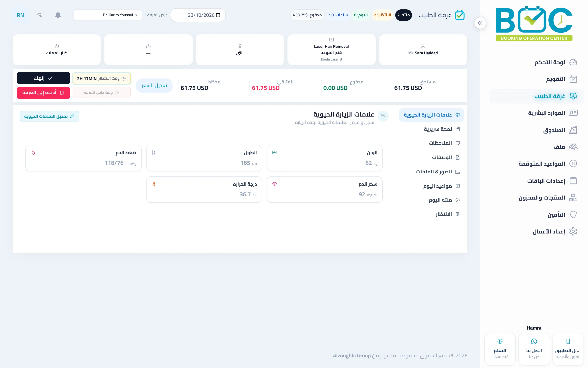Screen dimensions: 588x368
Task: Open اتصل بنا WhatsApp contact card
Action: 534,349
